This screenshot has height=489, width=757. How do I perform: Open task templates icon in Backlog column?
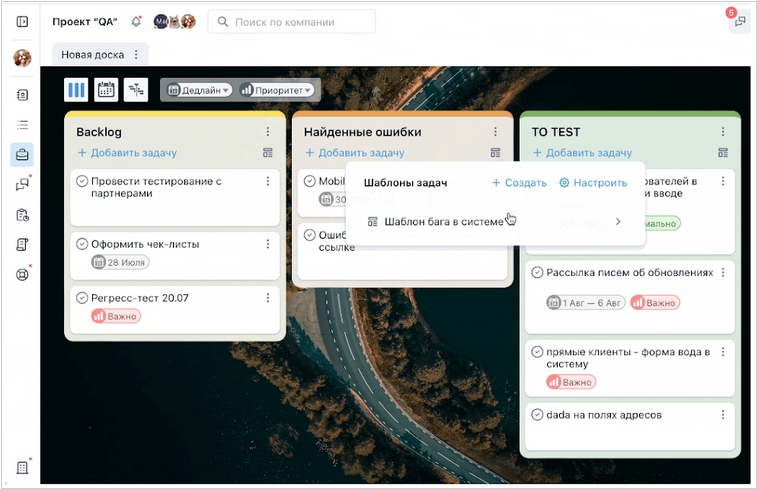267,153
